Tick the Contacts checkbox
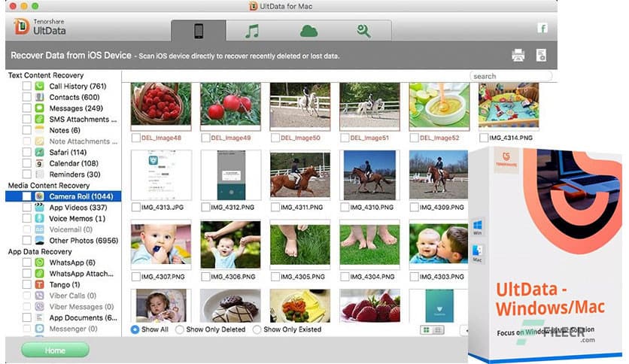This screenshot has width=629, height=364. pos(27,97)
